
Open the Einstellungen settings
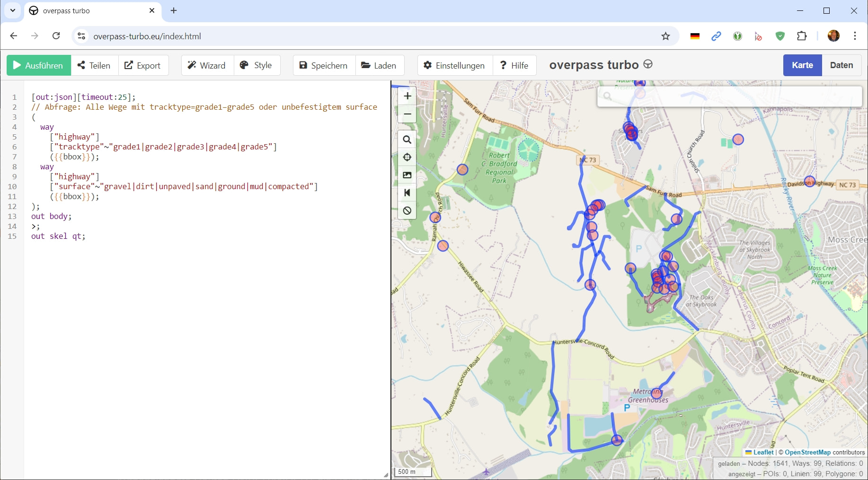(x=454, y=65)
